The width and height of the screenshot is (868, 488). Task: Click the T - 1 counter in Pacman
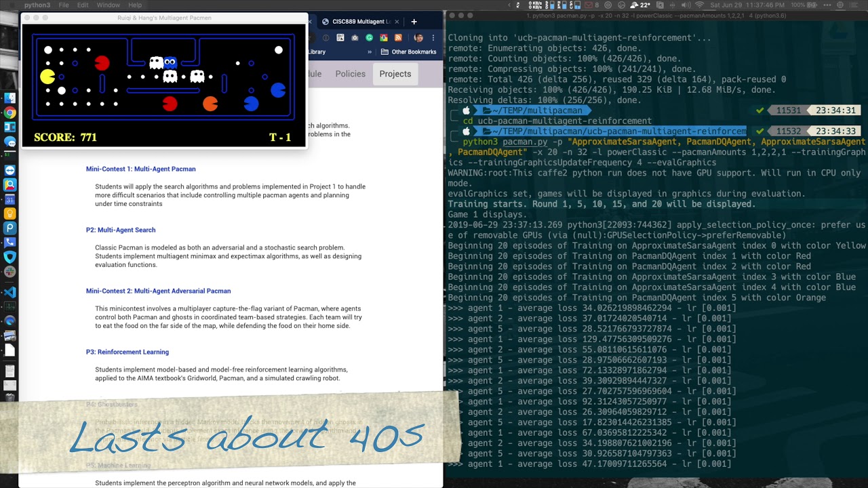pos(280,137)
